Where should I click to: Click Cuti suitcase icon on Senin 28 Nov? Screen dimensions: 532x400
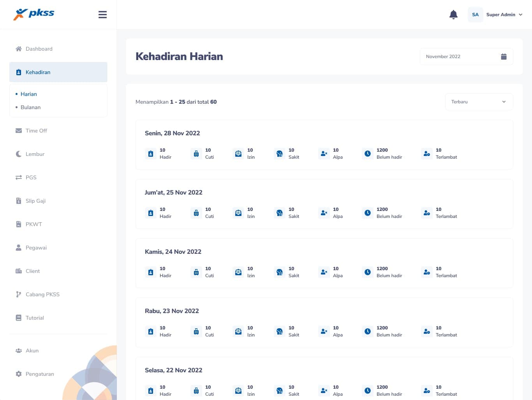(x=196, y=154)
